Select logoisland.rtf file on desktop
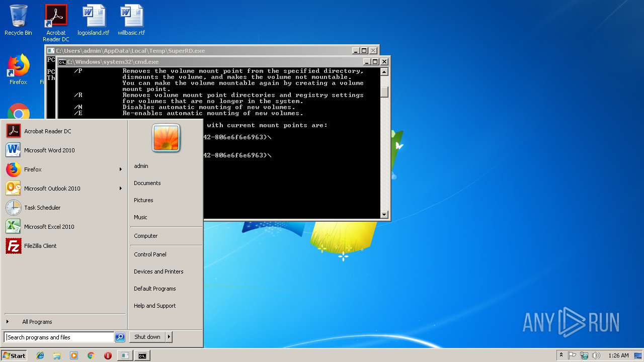The height and width of the screenshot is (362, 644). pyautogui.click(x=94, y=21)
